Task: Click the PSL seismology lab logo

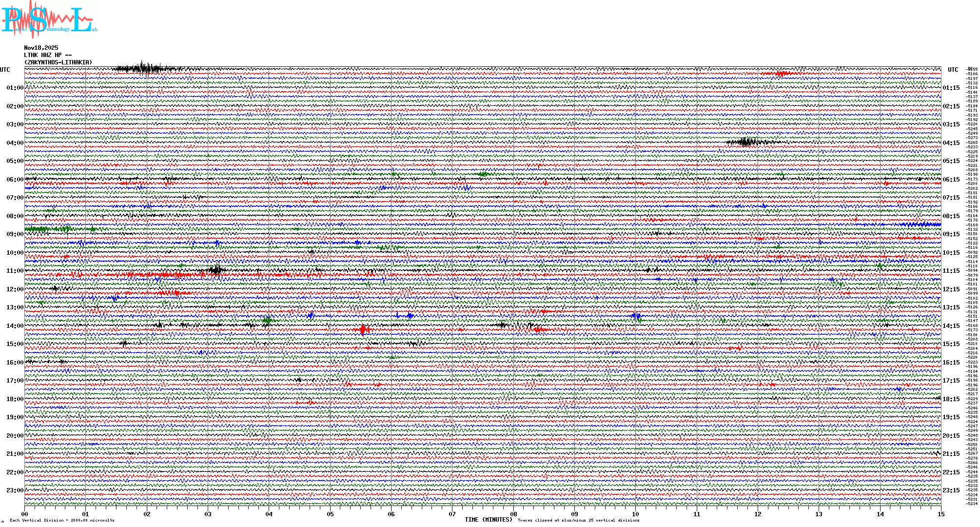Action: (49, 20)
